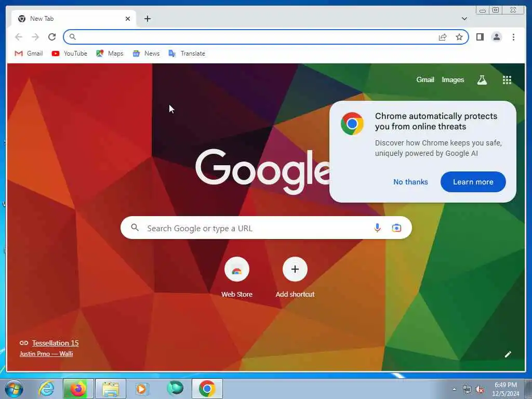Screen dimensions: 532x399
Task: Dismiss promo with No thanks
Action: click(410, 182)
